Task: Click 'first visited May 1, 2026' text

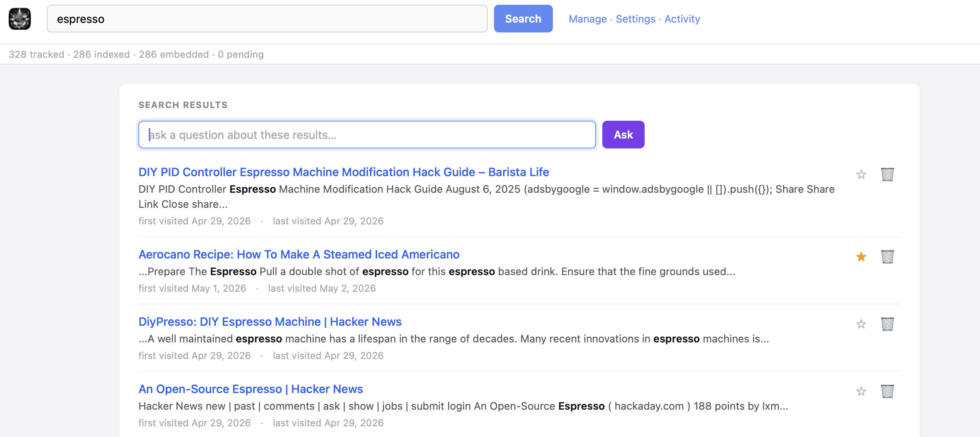Action: click(192, 288)
